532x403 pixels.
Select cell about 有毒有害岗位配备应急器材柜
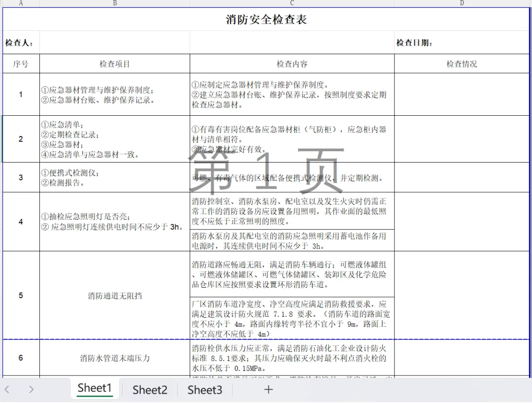point(292,139)
